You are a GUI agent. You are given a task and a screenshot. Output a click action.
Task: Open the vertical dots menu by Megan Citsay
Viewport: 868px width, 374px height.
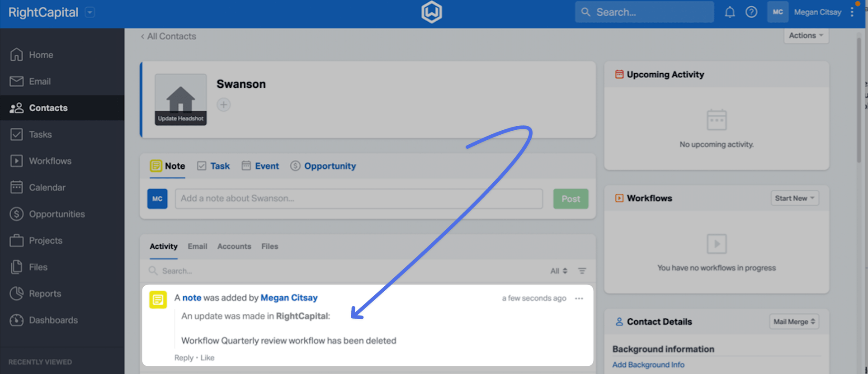tap(852, 12)
